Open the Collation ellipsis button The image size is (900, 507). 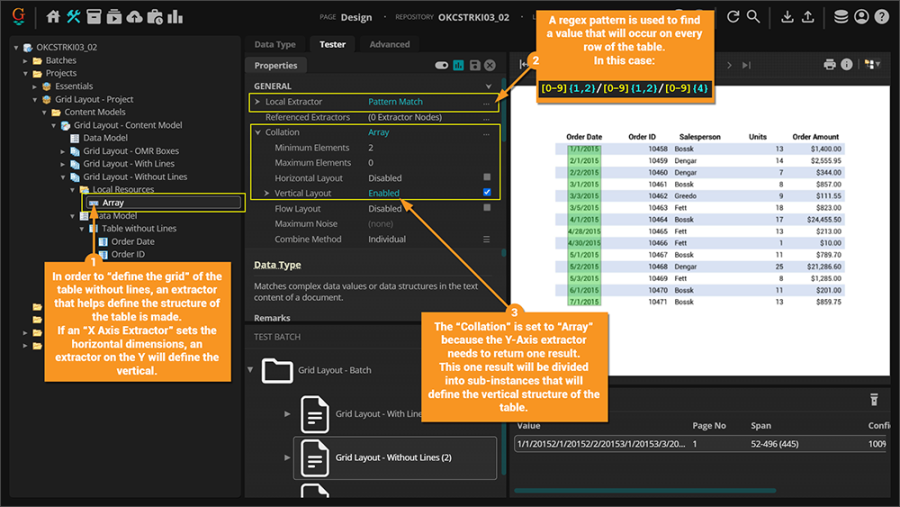click(486, 133)
